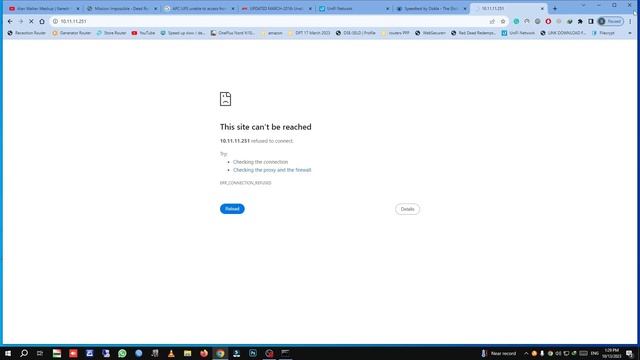
Task: Open the Windows Start menu
Action: point(8,353)
